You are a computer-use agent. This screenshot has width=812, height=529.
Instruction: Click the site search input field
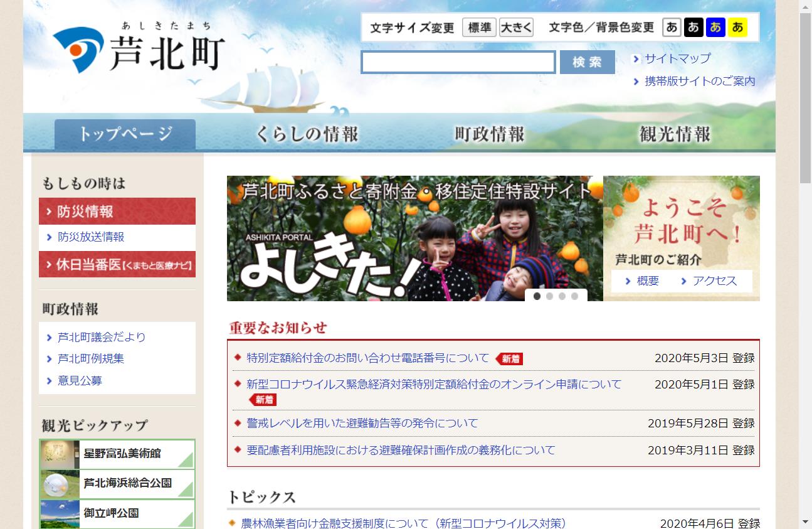458,62
